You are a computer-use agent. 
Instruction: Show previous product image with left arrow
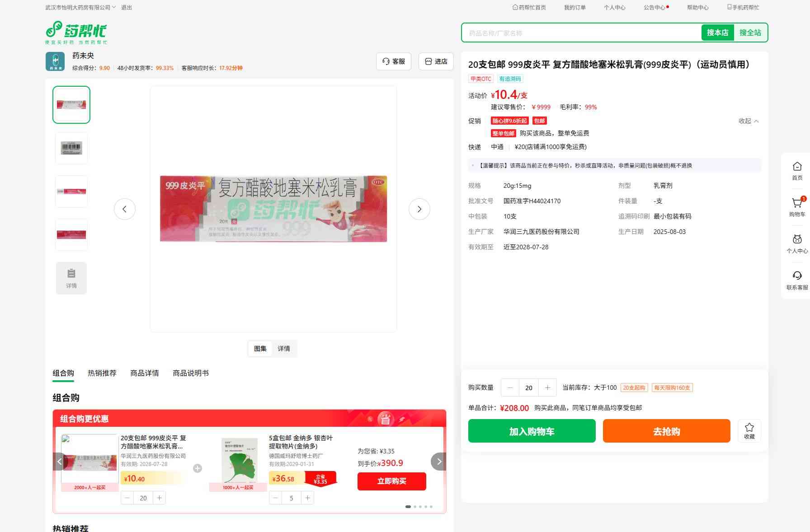124,209
